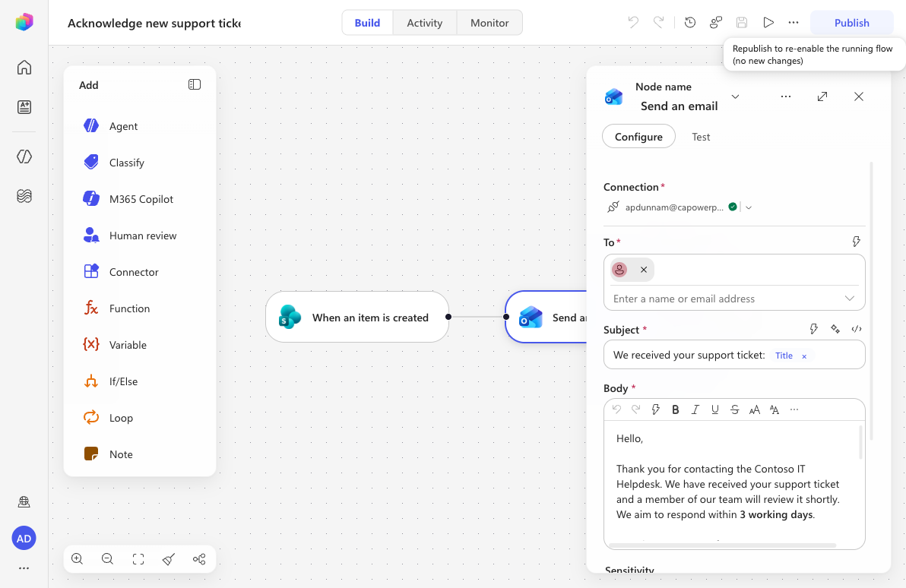The height and width of the screenshot is (588, 906).
Task: Remove the Title token from Subject
Action: [x=803, y=356]
